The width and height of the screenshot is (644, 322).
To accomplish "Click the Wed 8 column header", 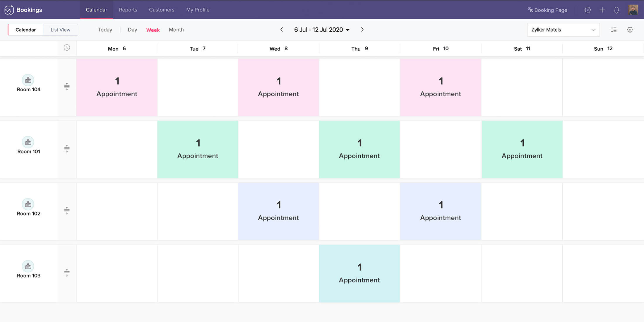I will 278,49.
